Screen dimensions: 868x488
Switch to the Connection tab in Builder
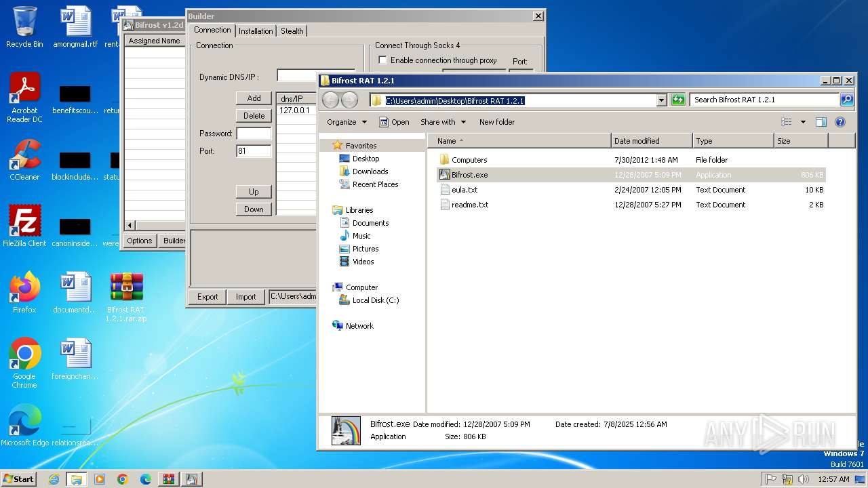click(x=212, y=30)
